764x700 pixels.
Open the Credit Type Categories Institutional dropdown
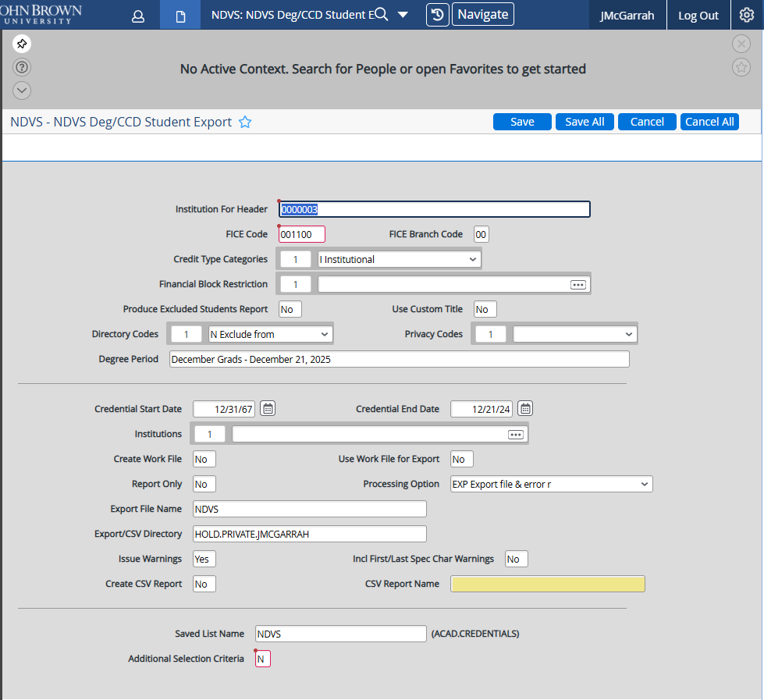[399, 259]
